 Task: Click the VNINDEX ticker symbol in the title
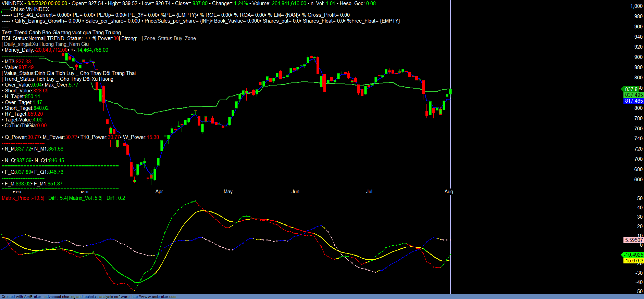click(x=12, y=3)
